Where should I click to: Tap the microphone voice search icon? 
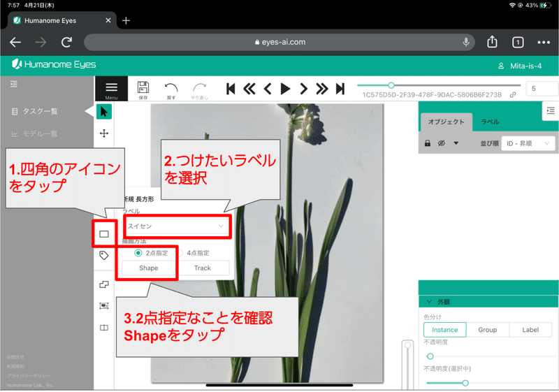tap(466, 43)
